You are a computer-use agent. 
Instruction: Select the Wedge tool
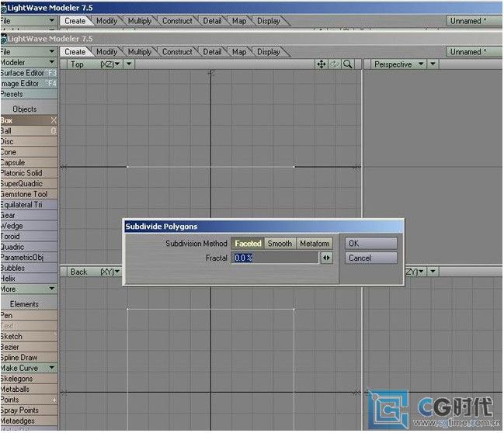(29, 226)
